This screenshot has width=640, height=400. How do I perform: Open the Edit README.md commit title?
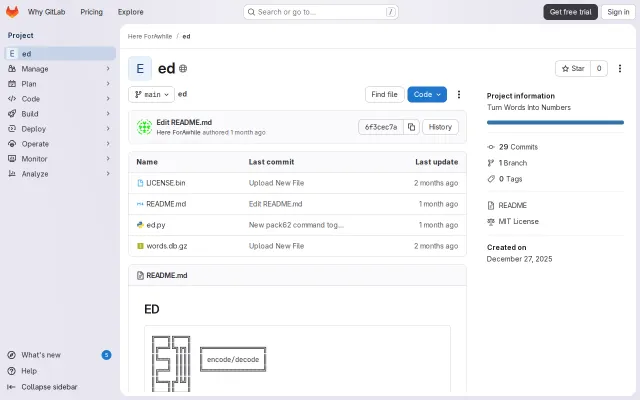pos(184,122)
